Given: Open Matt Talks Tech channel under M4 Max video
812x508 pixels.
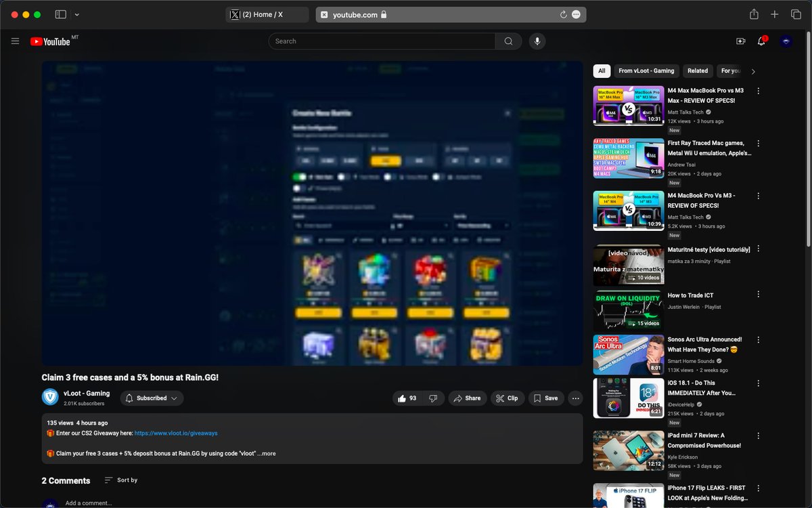Looking at the screenshot, I should click(x=685, y=112).
